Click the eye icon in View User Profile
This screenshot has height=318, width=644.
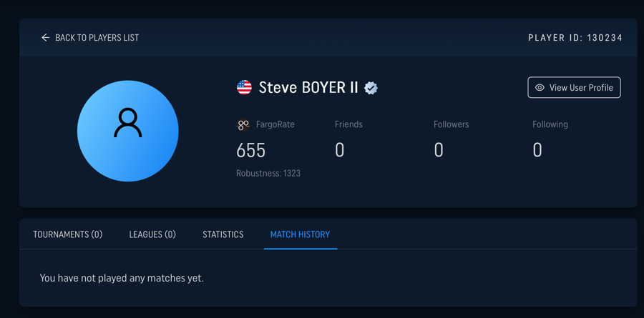[540, 88]
